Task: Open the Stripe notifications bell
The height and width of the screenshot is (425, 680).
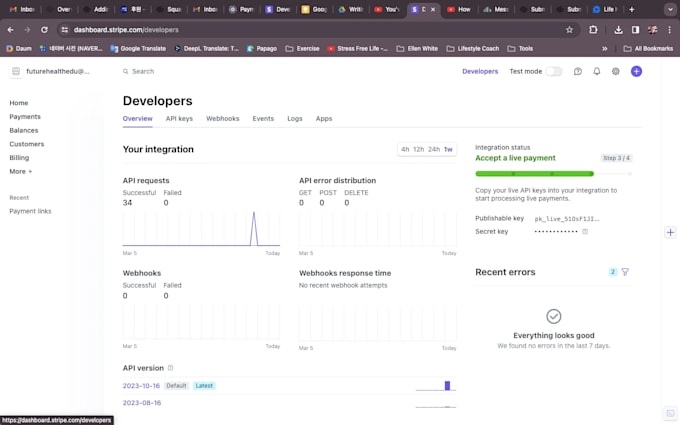Action: tap(597, 72)
